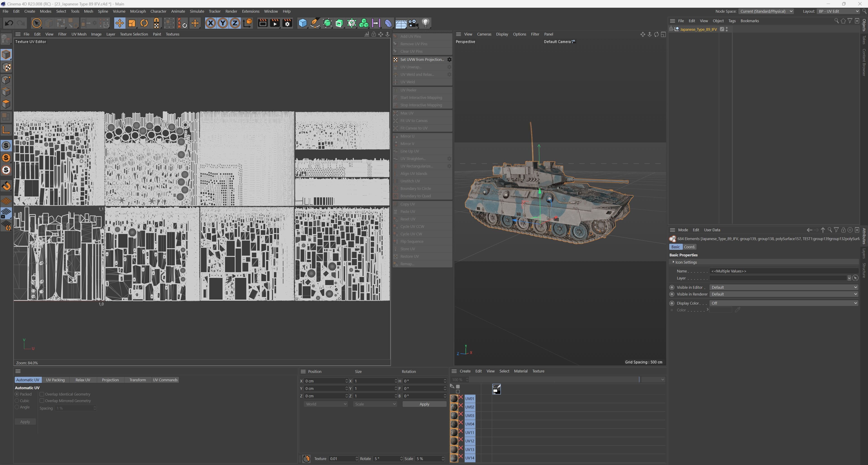Screen dimensions: 868x465
Task: Toggle the Visible in Editor animation dot
Action: click(x=672, y=287)
